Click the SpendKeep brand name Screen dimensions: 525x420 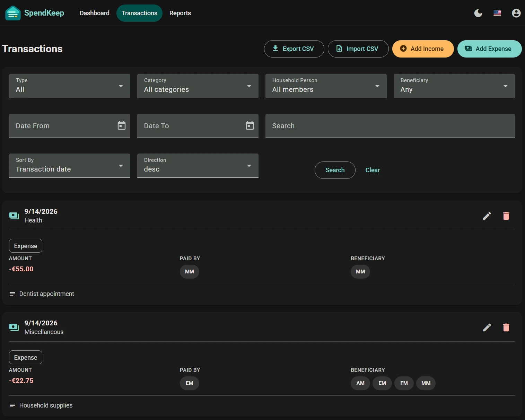click(x=44, y=13)
